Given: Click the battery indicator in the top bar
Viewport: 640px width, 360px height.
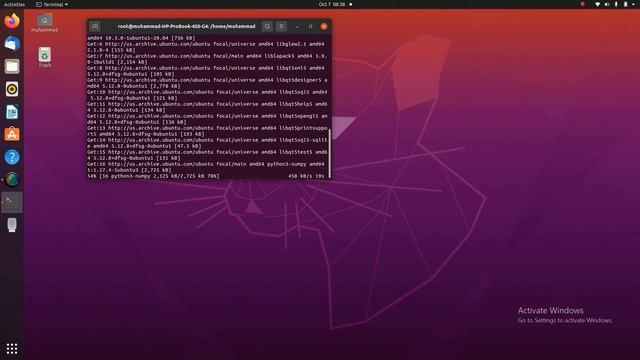Looking at the screenshot, I should tap(625, 4).
